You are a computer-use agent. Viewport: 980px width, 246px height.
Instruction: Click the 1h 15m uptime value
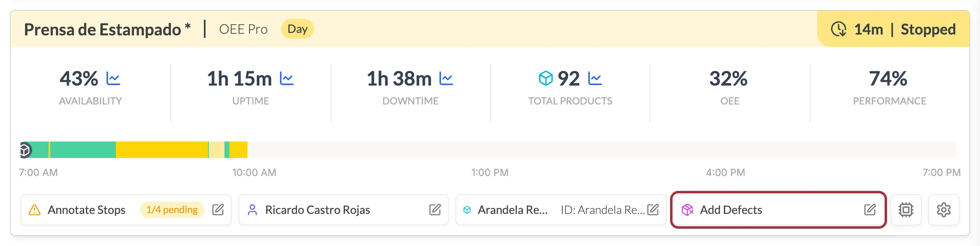[240, 78]
